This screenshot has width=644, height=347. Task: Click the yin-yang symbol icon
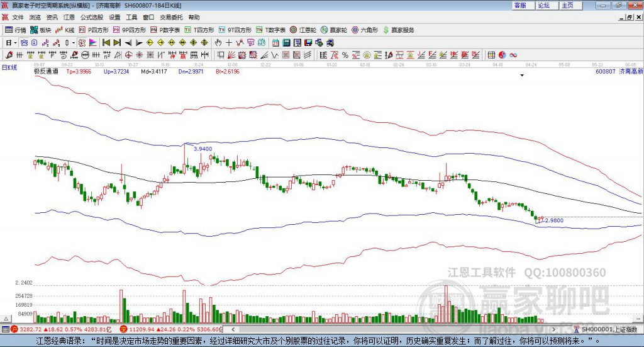502,55
